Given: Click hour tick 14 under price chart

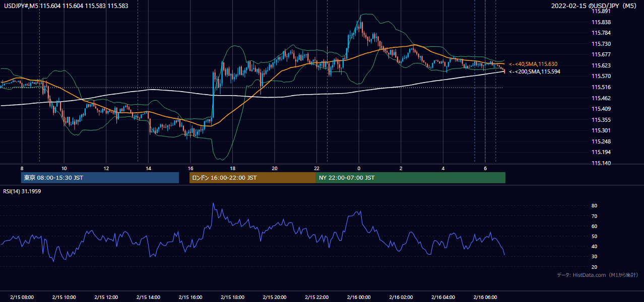Looking at the screenshot, I should click(x=148, y=168).
